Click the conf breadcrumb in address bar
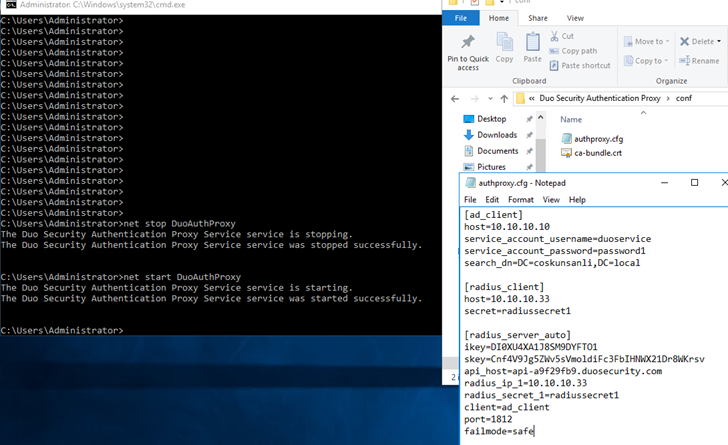This screenshot has width=728, height=445. click(683, 98)
